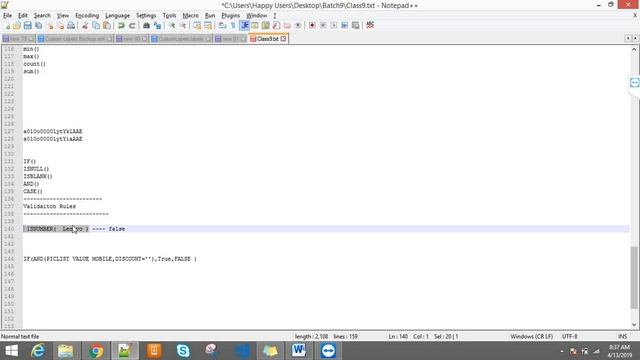Open the Function List panel icon
Image resolution: width=640 pixels, height=360 pixels.
click(x=276, y=25)
